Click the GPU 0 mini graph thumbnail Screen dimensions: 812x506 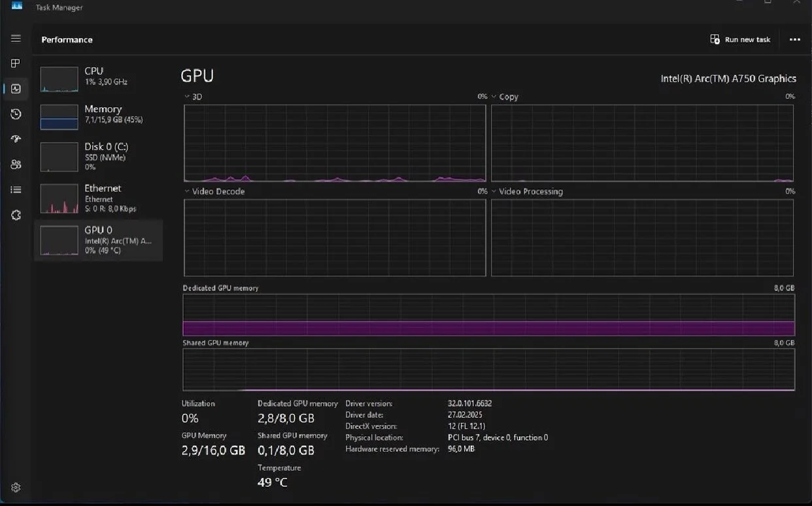coord(59,241)
